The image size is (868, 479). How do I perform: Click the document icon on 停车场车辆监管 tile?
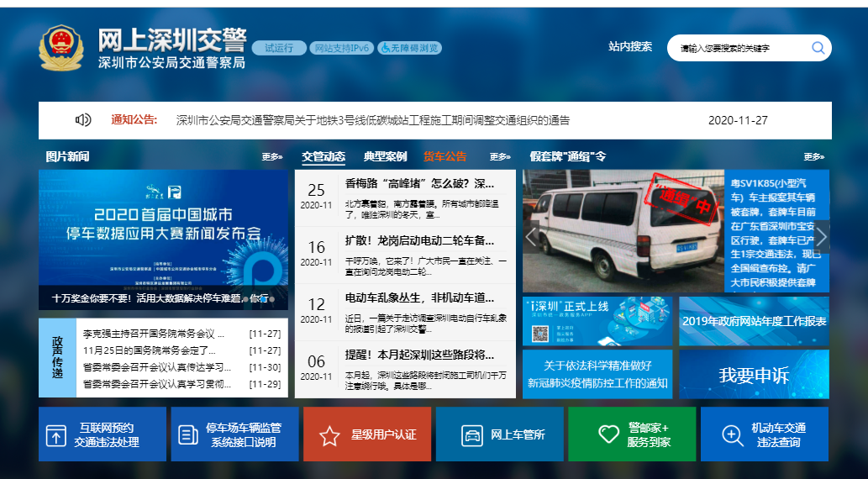(188, 435)
